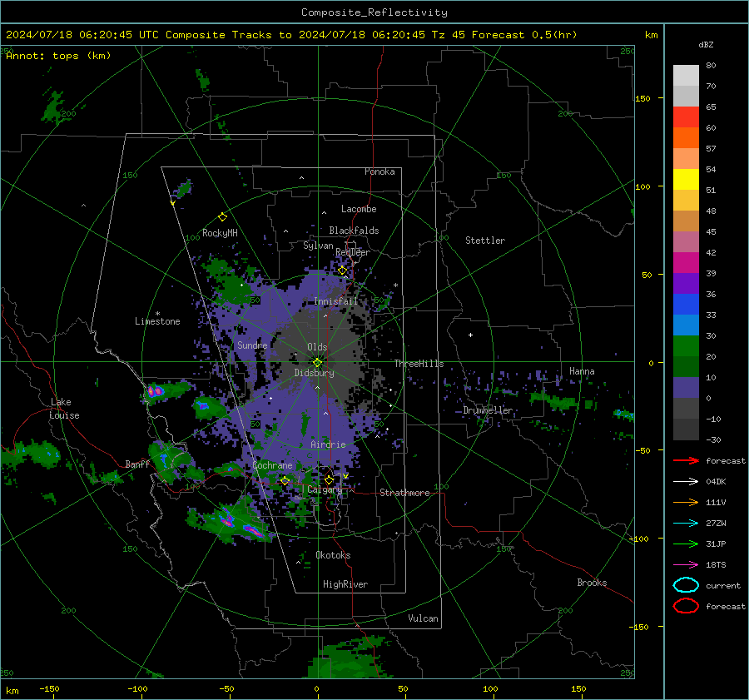Click the Hanna city label

point(582,371)
